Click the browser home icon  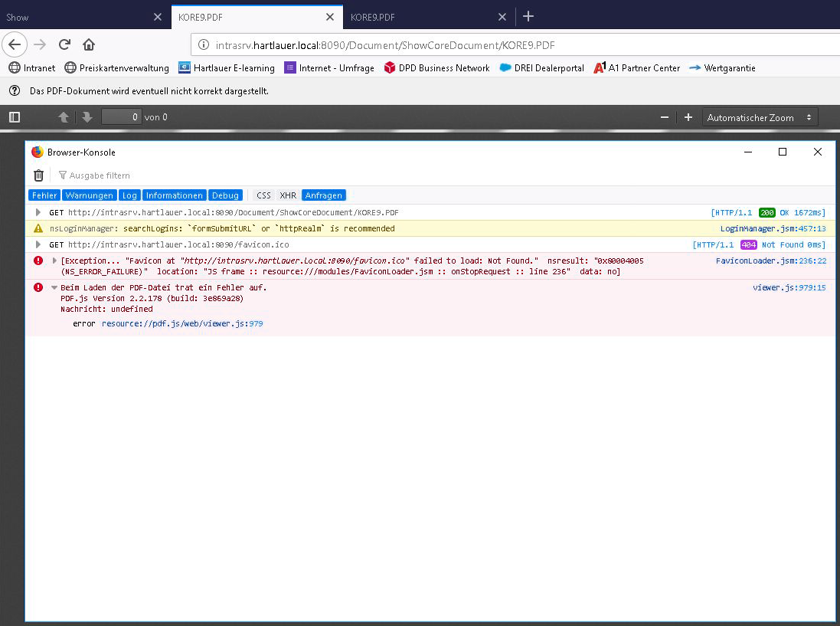pos(89,44)
